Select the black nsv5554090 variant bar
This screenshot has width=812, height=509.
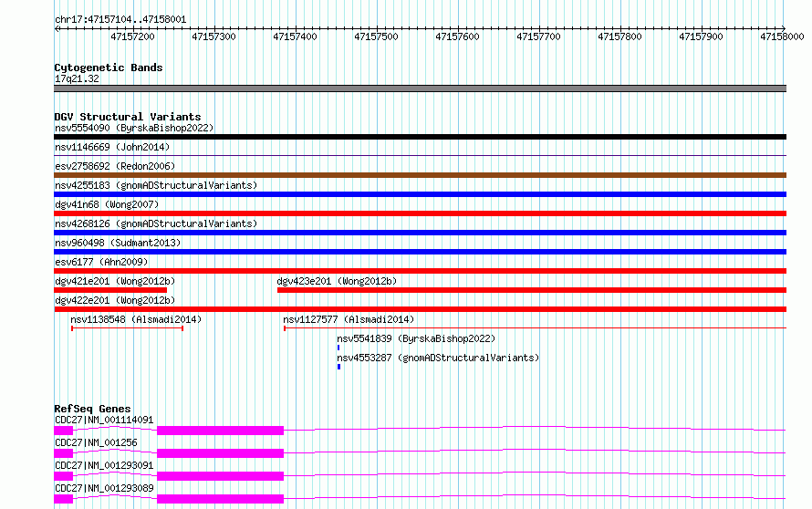click(x=420, y=137)
